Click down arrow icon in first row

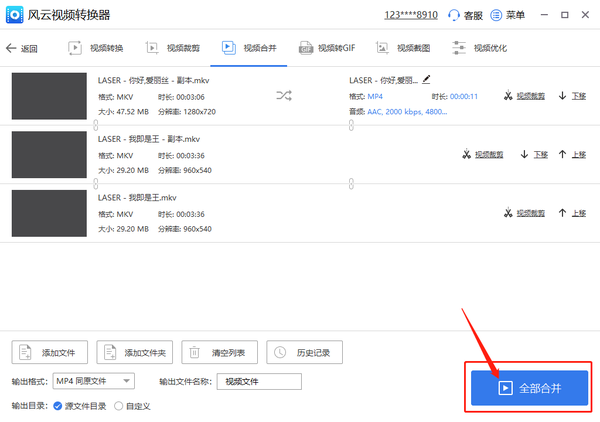tap(562, 96)
